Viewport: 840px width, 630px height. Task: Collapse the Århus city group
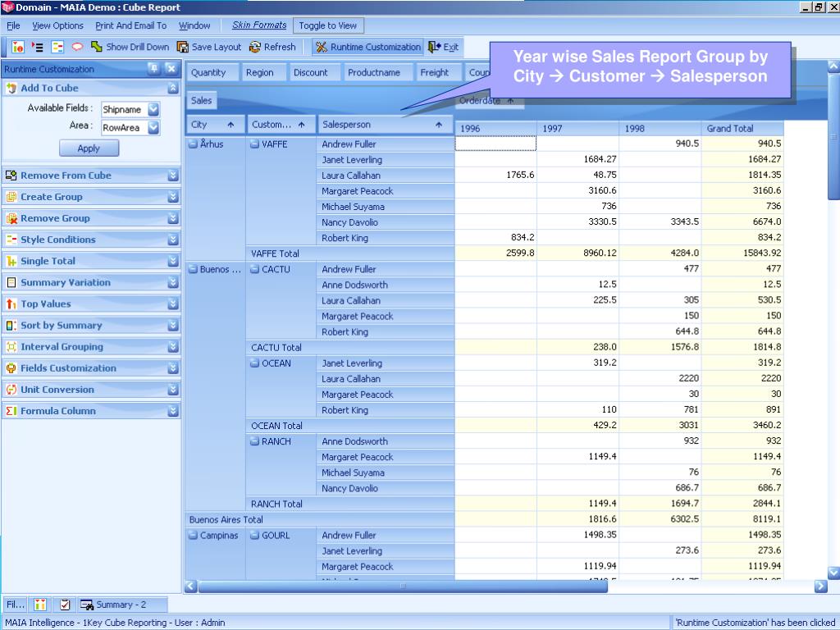click(193, 144)
